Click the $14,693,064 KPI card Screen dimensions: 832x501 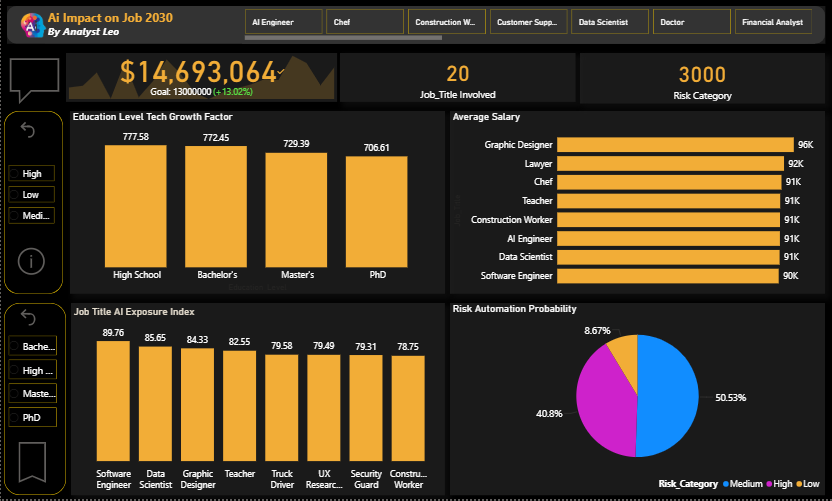pos(200,76)
